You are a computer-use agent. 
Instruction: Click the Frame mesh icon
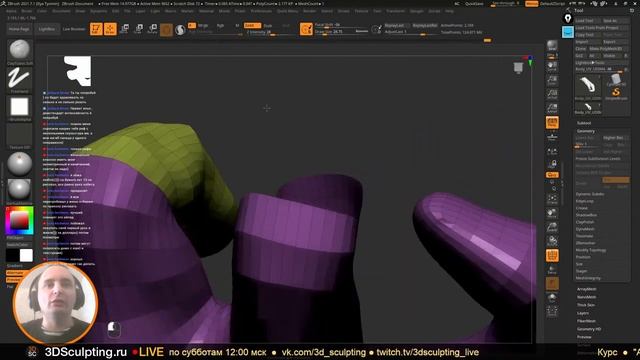pyautogui.click(x=552, y=199)
